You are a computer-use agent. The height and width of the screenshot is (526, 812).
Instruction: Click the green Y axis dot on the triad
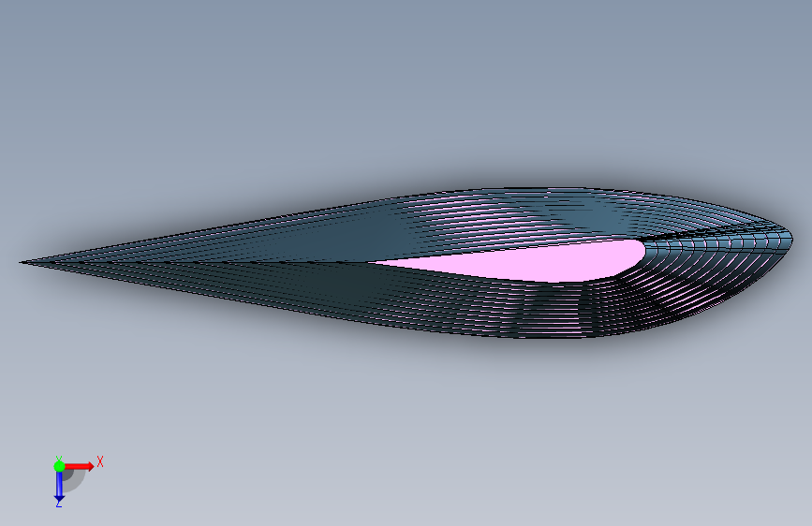[x=59, y=466]
